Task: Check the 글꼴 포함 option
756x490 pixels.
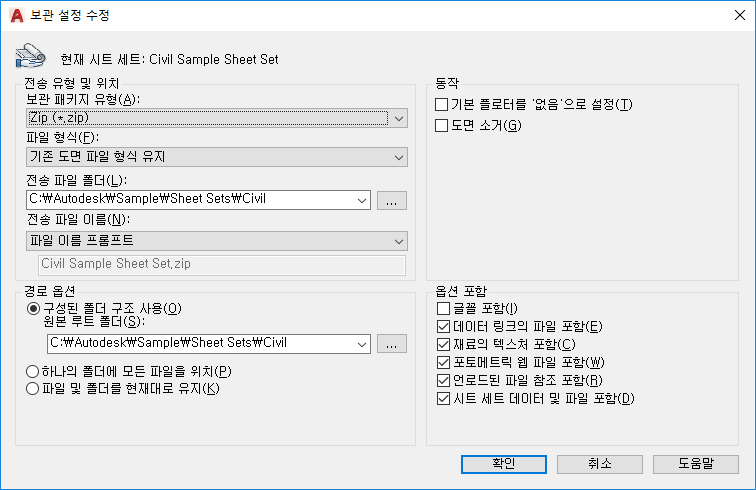Action: (444, 309)
